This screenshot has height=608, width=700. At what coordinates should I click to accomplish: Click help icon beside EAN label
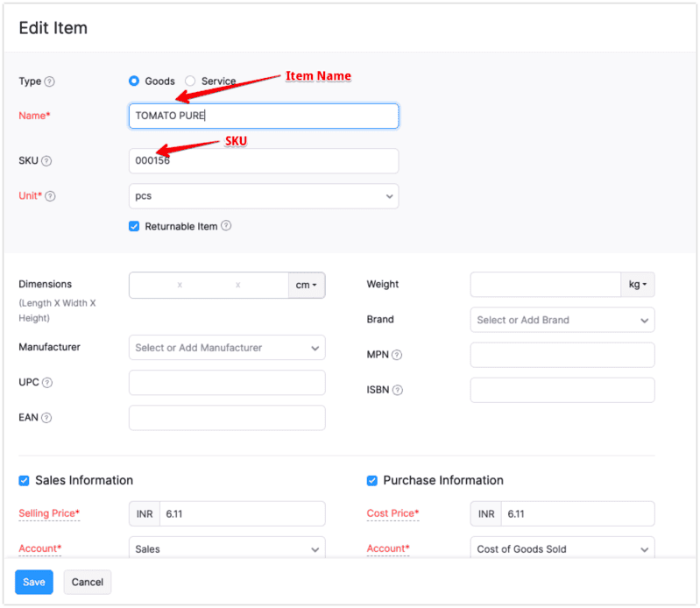(47, 418)
